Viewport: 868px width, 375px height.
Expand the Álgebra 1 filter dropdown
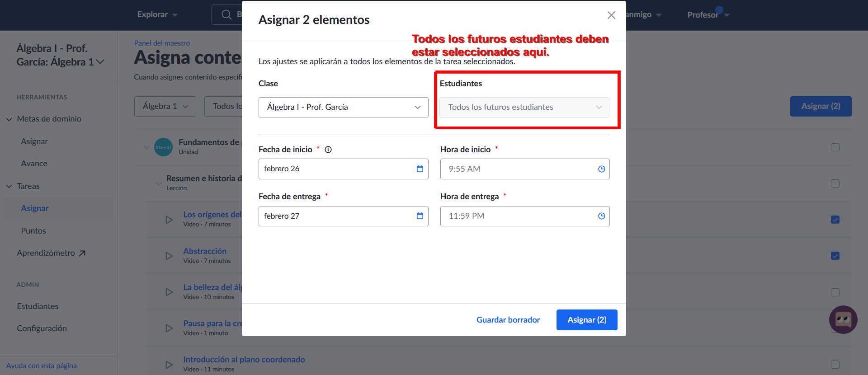(x=165, y=106)
